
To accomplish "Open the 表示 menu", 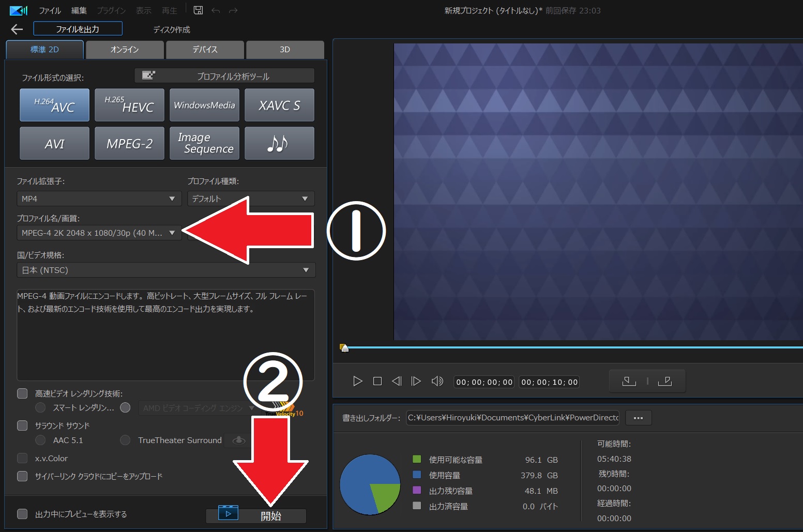I will coord(144,11).
